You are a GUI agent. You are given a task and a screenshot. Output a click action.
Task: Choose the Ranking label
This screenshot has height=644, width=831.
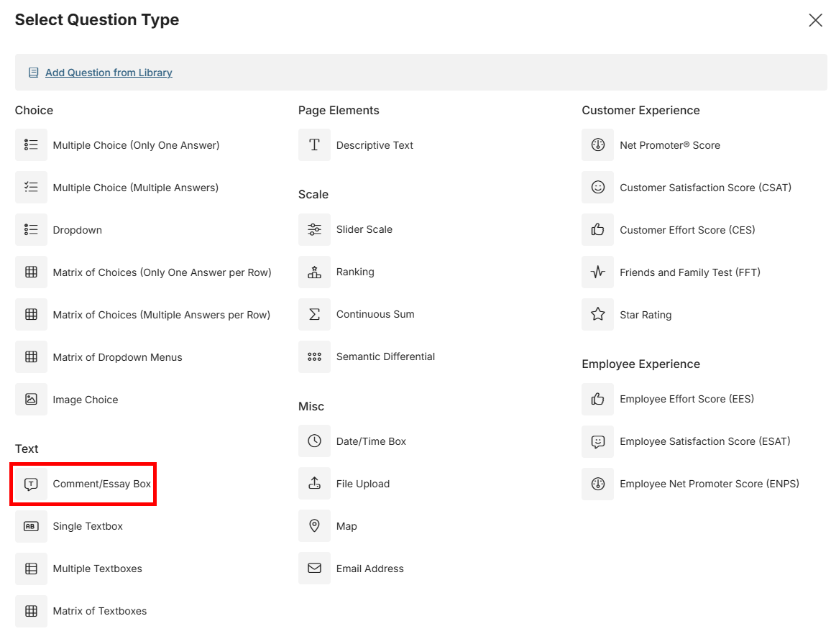point(355,272)
